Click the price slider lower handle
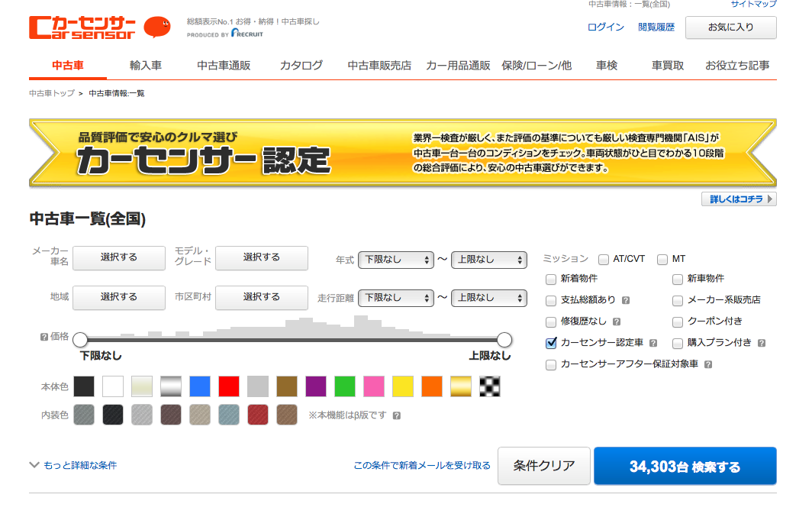 click(80, 340)
